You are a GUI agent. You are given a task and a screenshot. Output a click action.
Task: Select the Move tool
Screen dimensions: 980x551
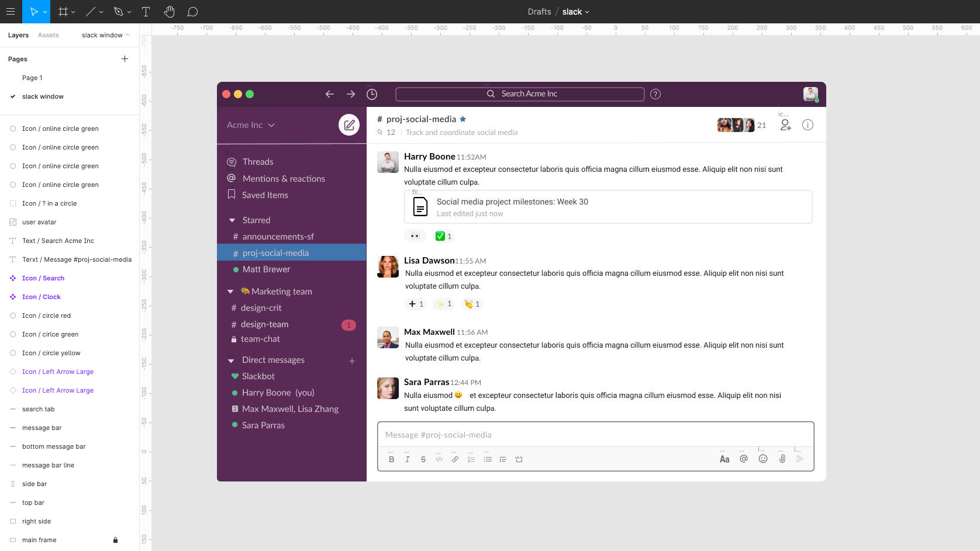(34, 12)
